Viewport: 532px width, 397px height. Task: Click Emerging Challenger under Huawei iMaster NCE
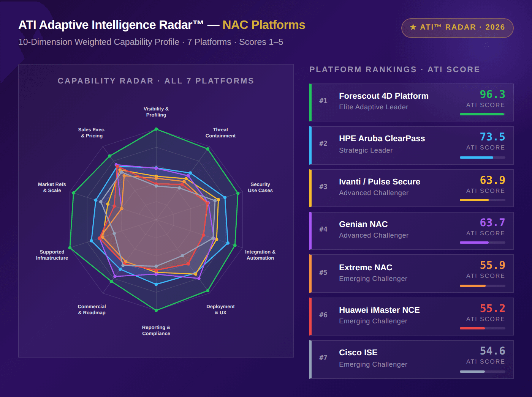(x=373, y=321)
